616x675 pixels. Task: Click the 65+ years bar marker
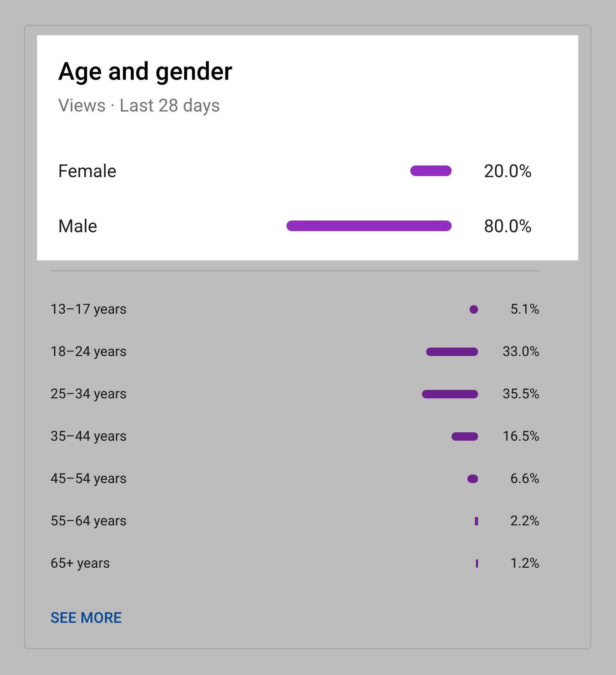point(477,563)
